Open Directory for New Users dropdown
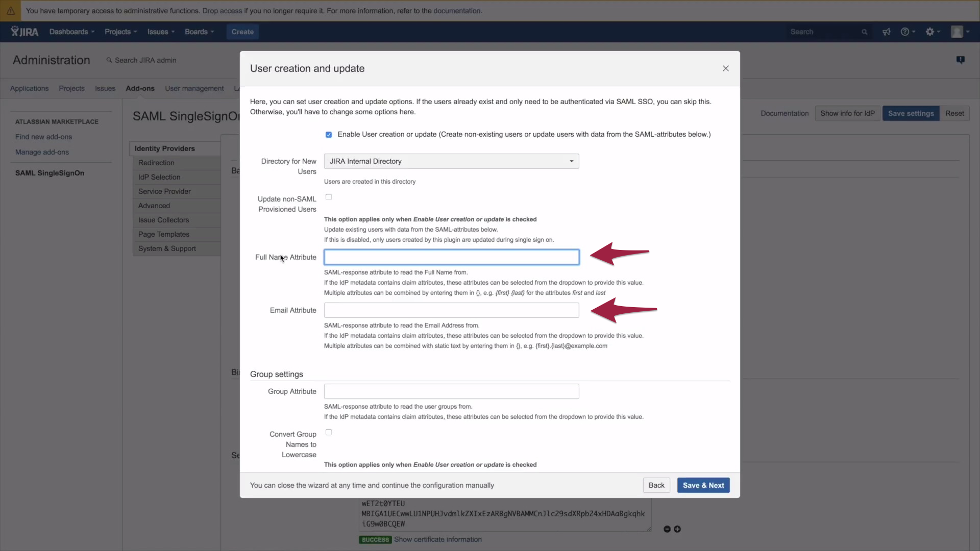 coord(451,161)
